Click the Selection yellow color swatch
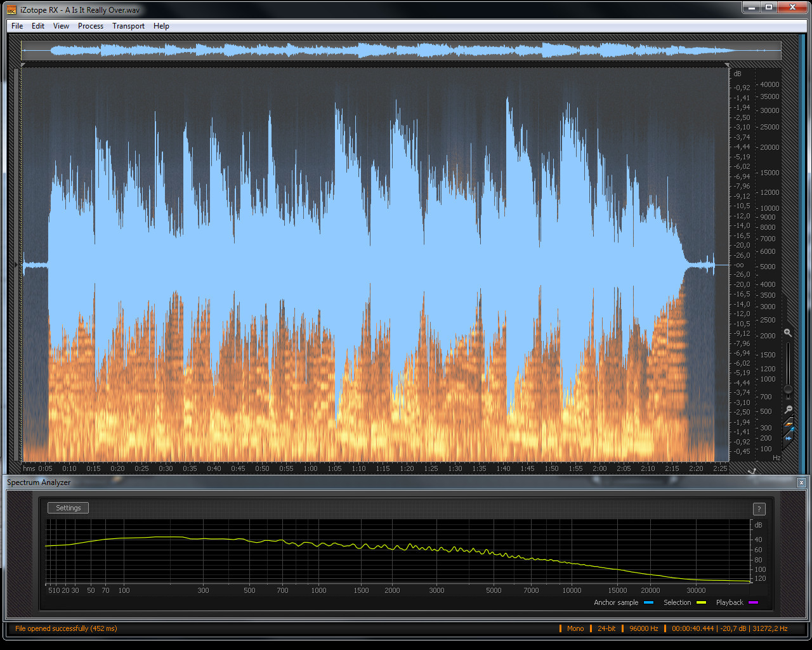This screenshot has height=650, width=812. (x=701, y=602)
